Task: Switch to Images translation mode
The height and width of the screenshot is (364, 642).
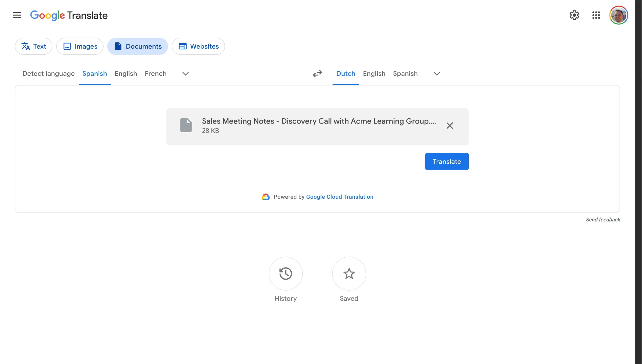Action: [80, 46]
